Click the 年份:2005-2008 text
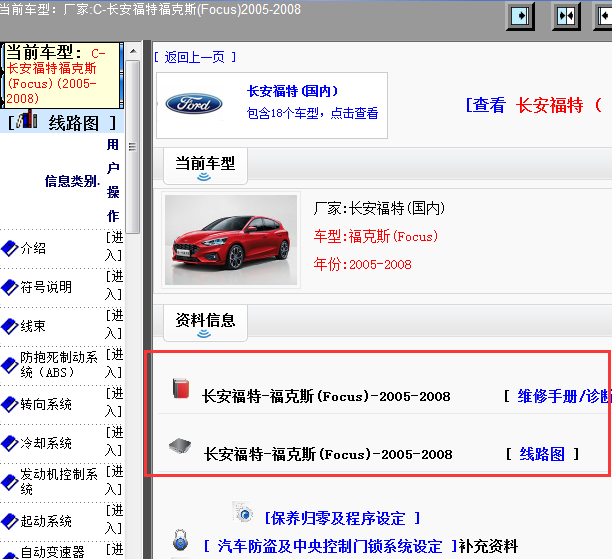 [x=363, y=264]
